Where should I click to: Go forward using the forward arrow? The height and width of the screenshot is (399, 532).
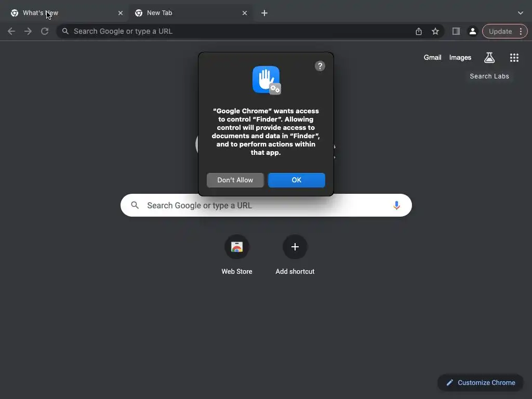(28, 32)
